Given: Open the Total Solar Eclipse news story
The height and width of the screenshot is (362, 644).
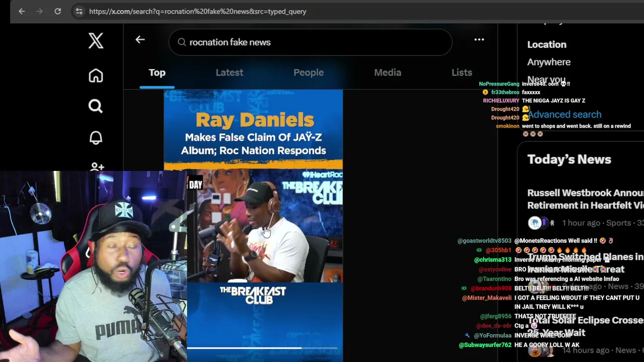Looking at the screenshot, I should [x=586, y=326].
